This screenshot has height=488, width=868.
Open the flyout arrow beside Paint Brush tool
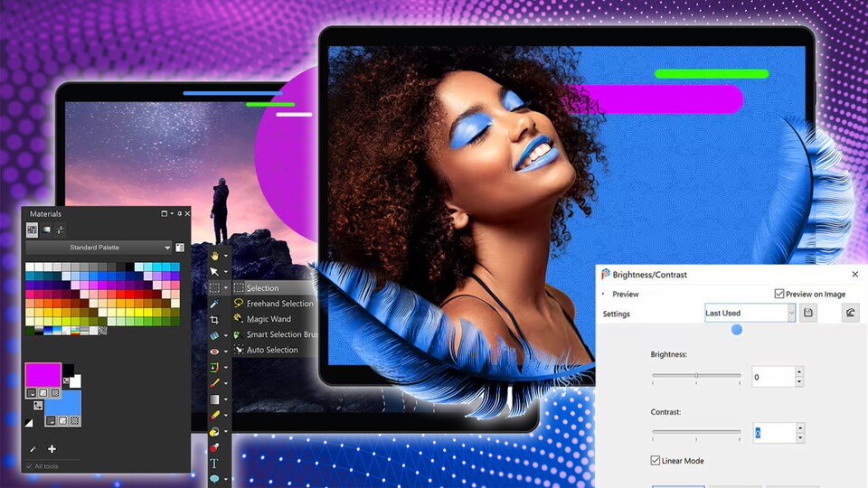point(225,383)
